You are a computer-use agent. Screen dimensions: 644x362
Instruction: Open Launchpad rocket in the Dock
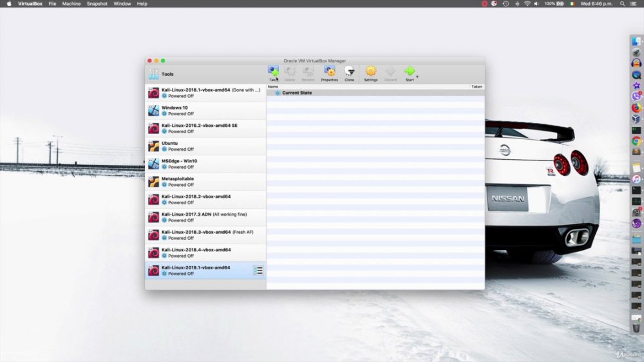pos(636,53)
